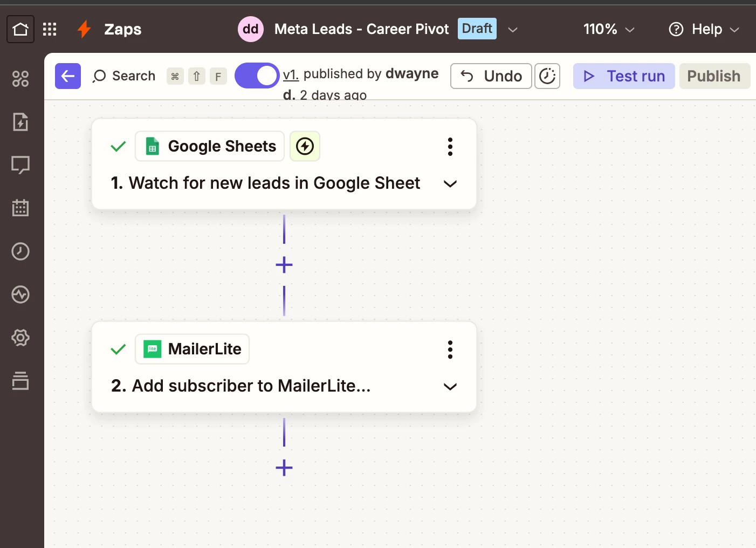Open MailerLite step three-dot menu
Viewport: 756px width, 548px height.
(x=450, y=350)
